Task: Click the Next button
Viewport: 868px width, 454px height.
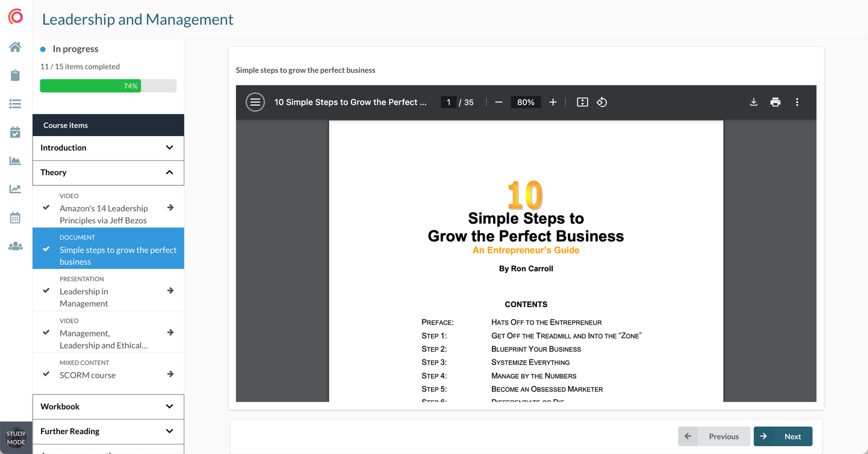Action: click(x=783, y=437)
